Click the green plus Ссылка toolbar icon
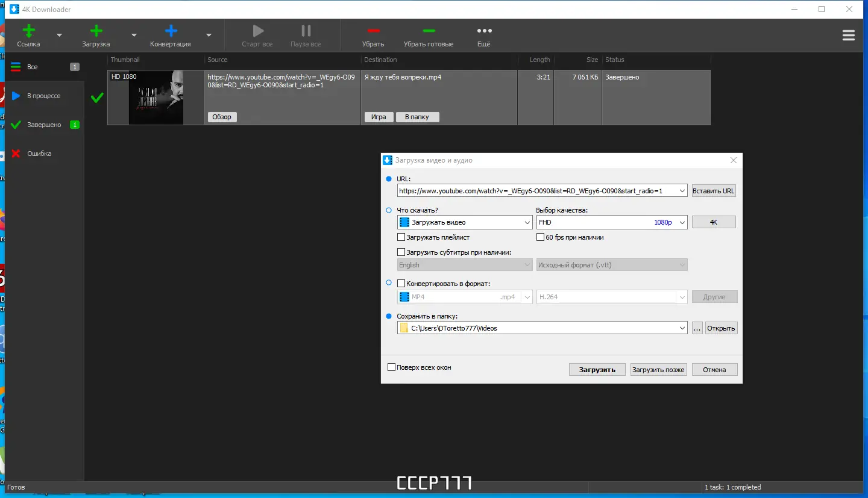The height and width of the screenshot is (498, 868). [28, 31]
